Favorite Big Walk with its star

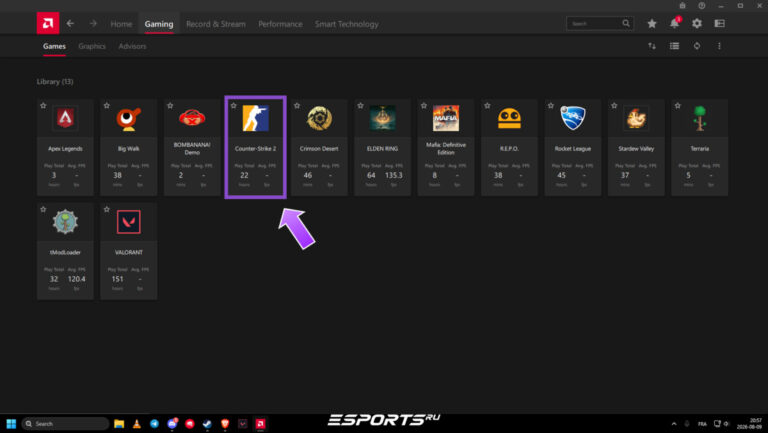(x=107, y=105)
